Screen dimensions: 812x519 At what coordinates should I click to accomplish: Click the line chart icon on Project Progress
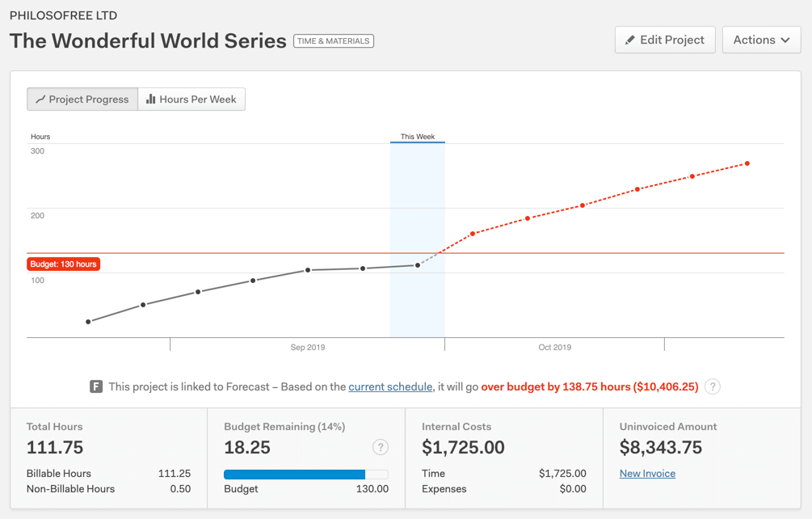tap(40, 99)
